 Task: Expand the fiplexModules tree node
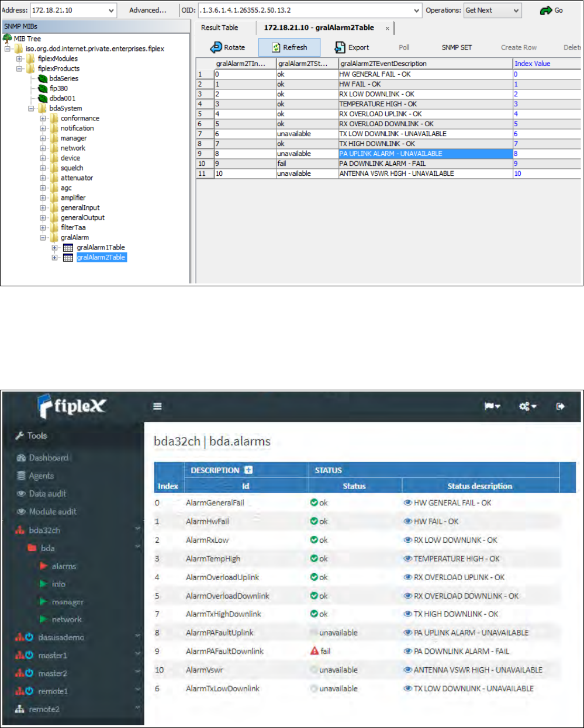tap(19, 58)
